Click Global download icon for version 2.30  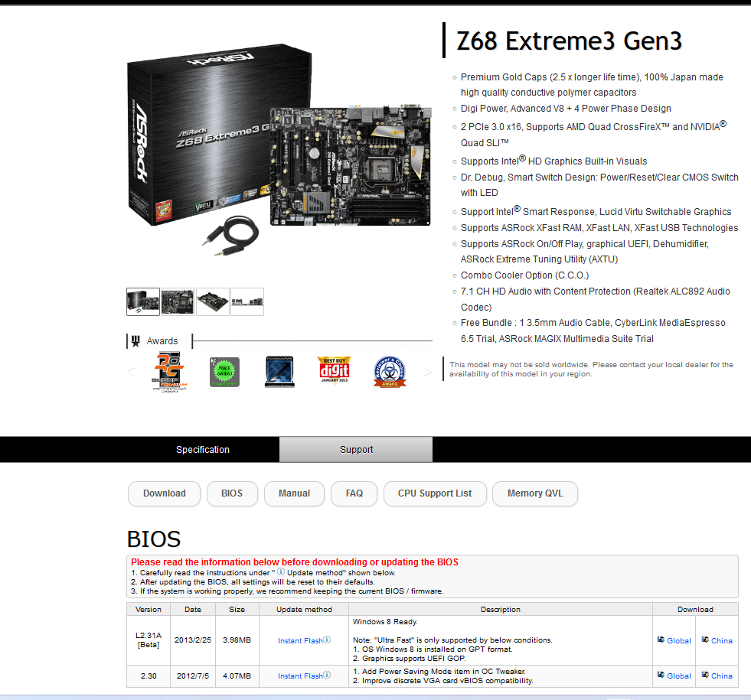pyautogui.click(x=661, y=675)
